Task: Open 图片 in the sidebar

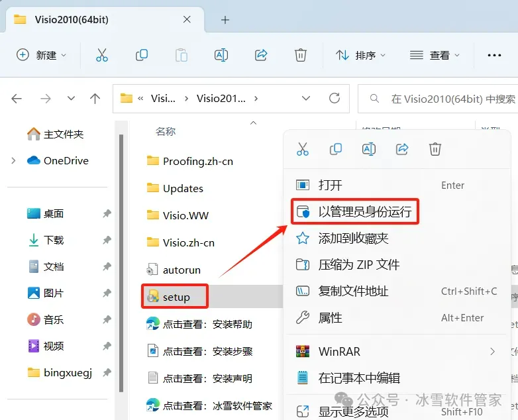Action: (x=45, y=293)
